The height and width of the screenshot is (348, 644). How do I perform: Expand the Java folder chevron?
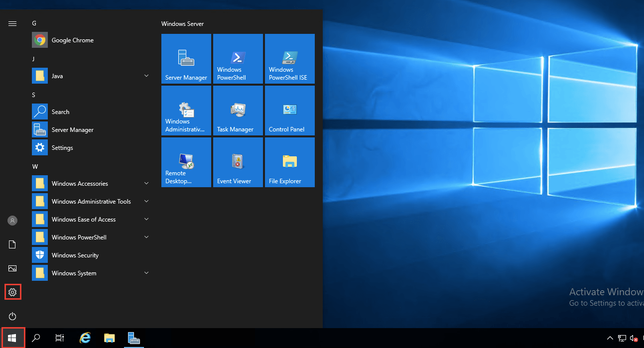(146, 76)
